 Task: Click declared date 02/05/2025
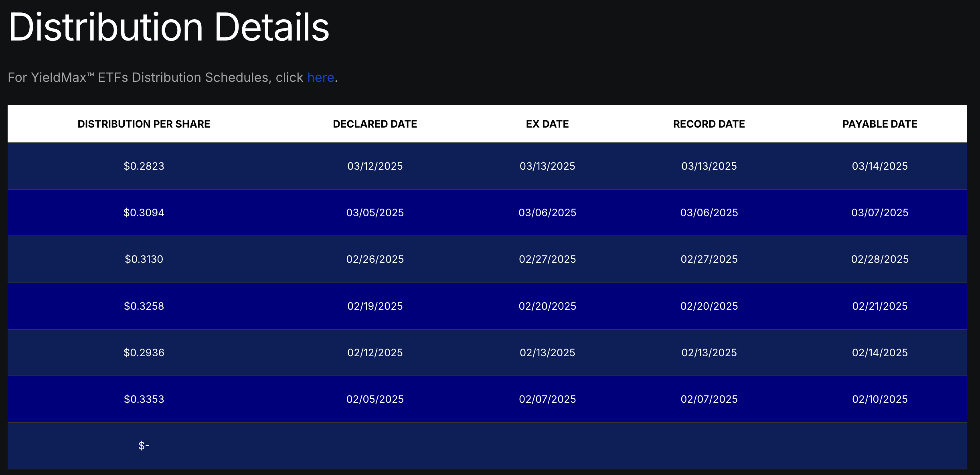tap(375, 399)
